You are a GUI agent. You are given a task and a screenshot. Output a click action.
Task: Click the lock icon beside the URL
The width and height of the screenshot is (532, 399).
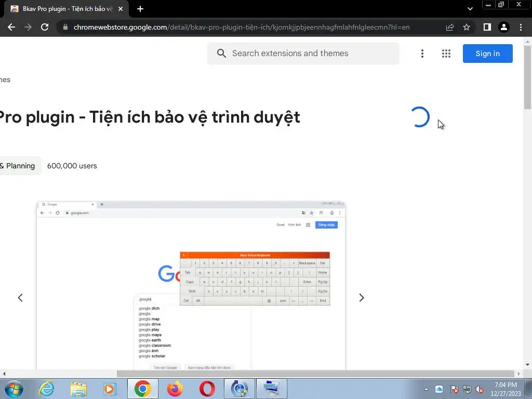coord(65,27)
